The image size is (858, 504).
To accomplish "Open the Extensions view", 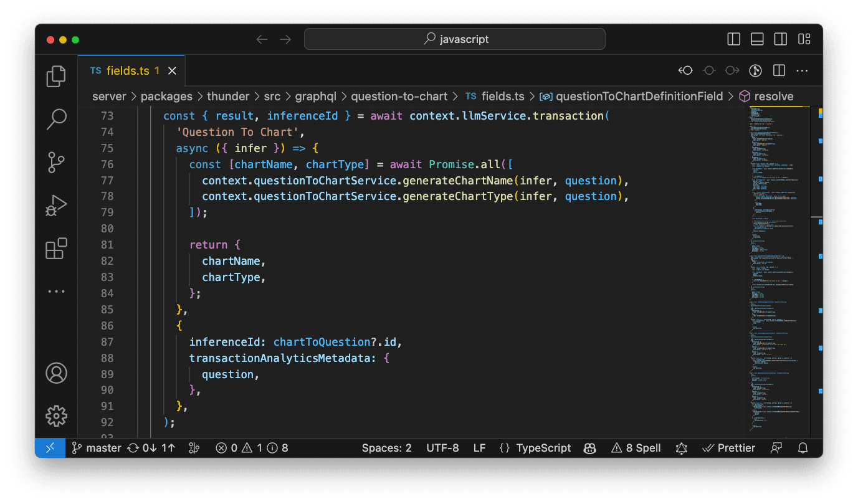I will [x=56, y=249].
